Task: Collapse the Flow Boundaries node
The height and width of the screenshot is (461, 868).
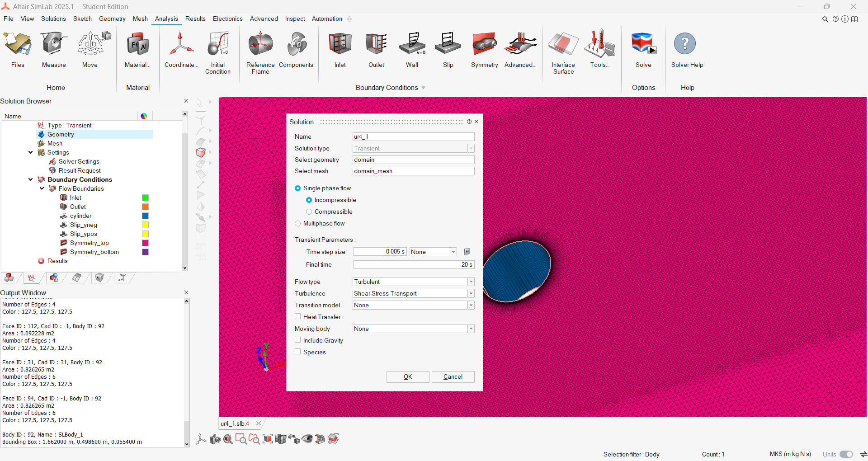Action: tap(42, 188)
